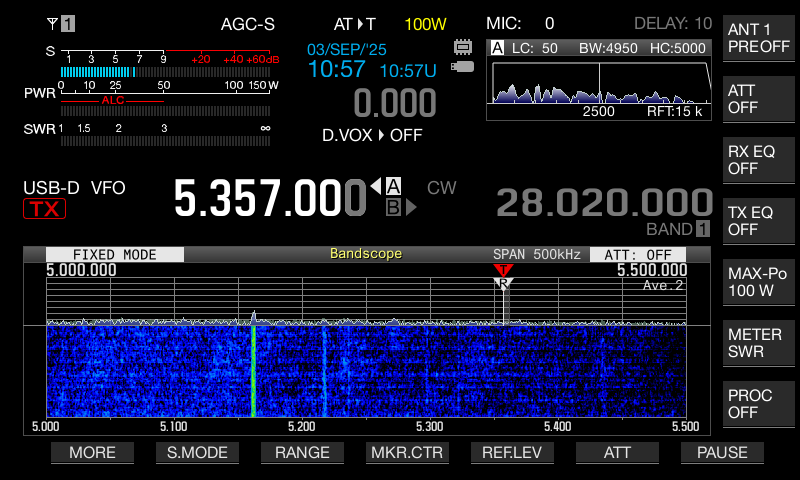Click the red TX indicator
The width and height of the screenshot is (800, 480).
(x=44, y=209)
